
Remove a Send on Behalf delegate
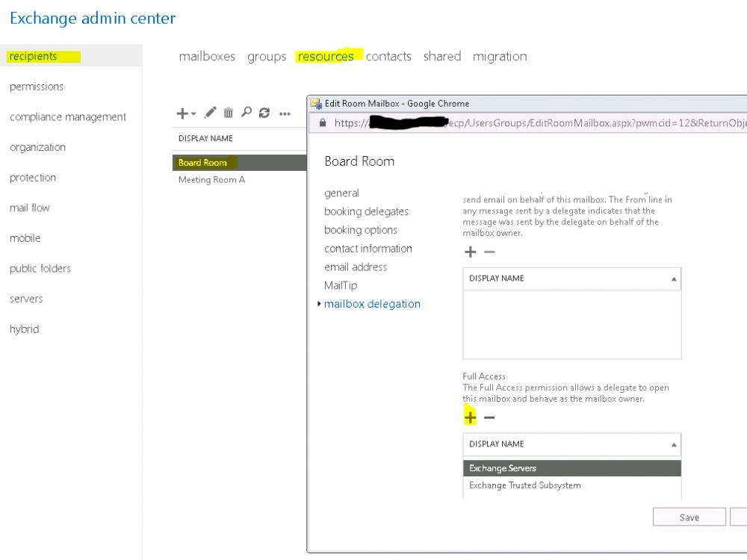coord(489,252)
